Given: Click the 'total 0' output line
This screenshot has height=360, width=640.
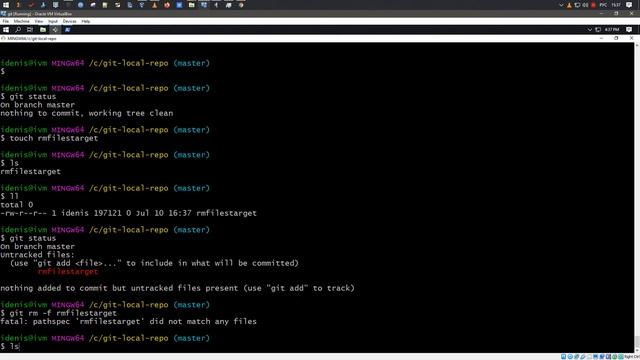Looking at the screenshot, I should pos(17,205).
